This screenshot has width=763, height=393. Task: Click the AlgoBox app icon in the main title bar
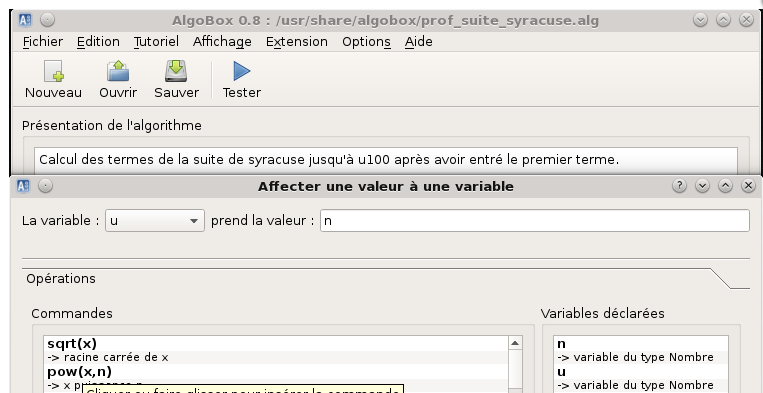pyautogui.click(x=25, y=20)
